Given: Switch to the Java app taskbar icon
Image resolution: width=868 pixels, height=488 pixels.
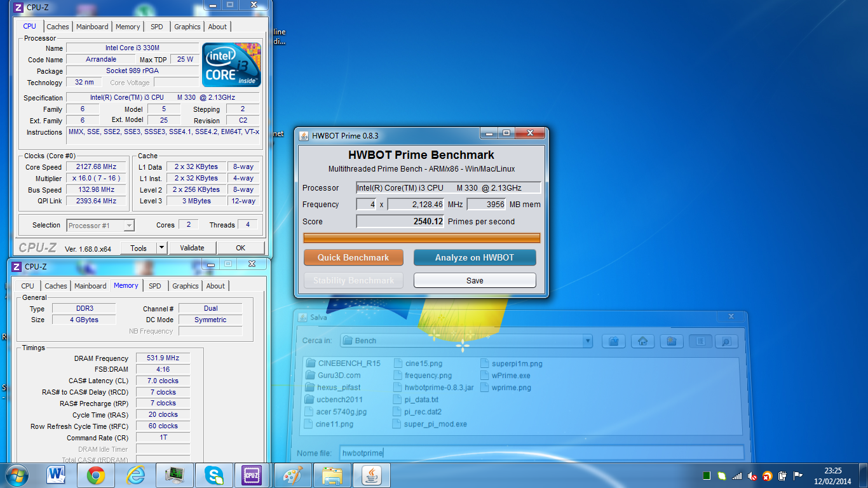Looking at the screenshot, I should tap(371, 475).
